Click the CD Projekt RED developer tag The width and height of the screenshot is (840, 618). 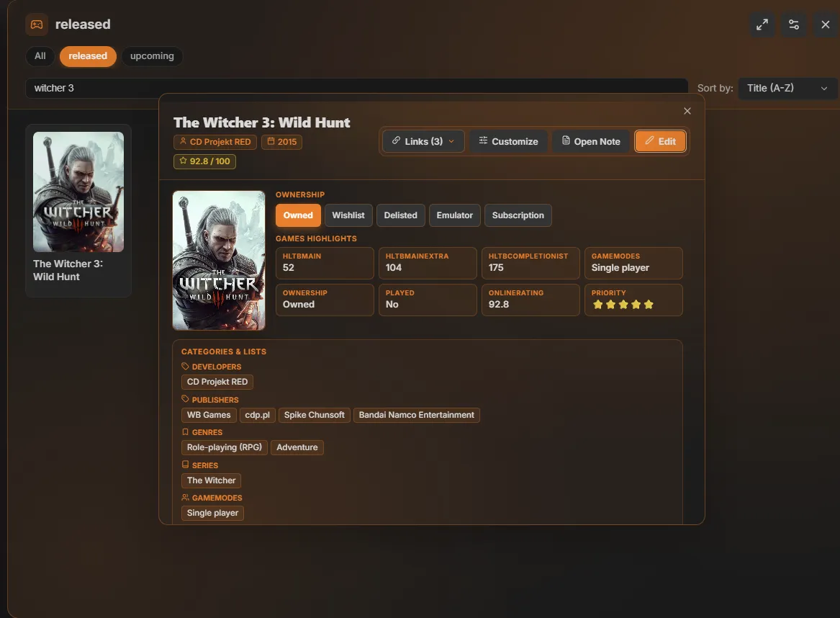[217, 382]
